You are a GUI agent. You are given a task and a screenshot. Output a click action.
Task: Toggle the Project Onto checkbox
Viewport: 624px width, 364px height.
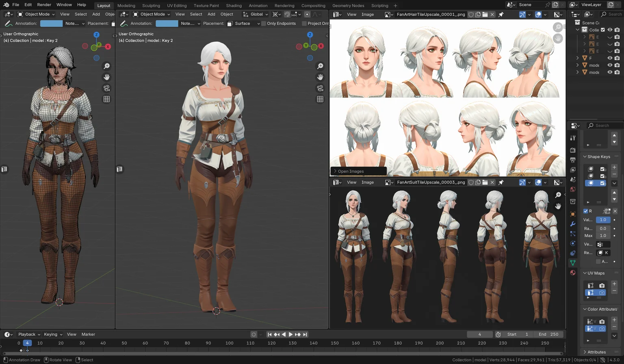pos(304,24)
